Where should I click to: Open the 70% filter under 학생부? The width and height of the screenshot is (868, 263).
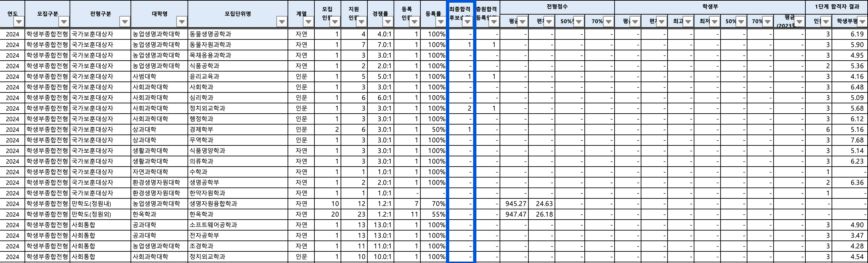point(768,22)
